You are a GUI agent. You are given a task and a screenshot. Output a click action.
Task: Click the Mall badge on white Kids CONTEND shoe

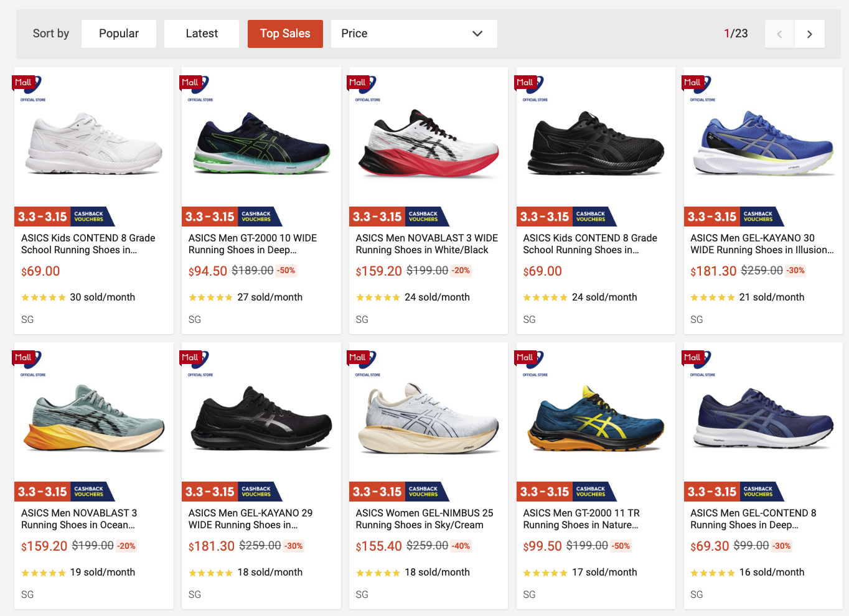click(x=24, y=82)
